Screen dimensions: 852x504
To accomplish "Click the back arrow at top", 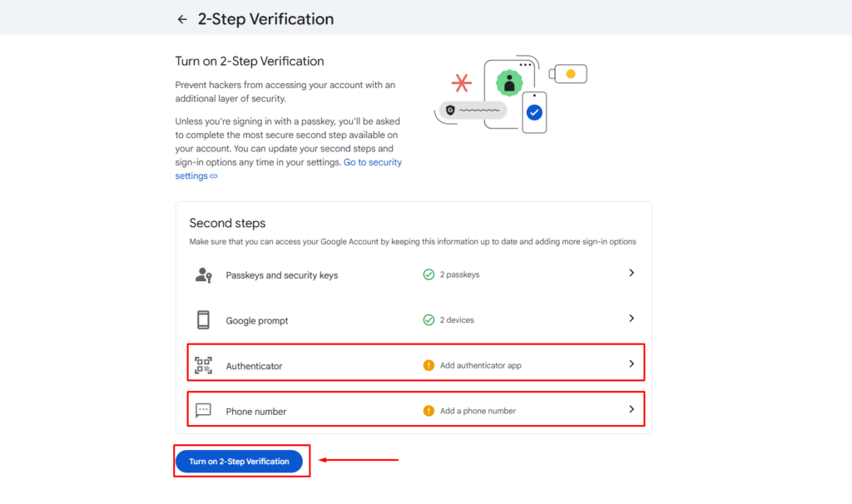I will pos(182,18).
